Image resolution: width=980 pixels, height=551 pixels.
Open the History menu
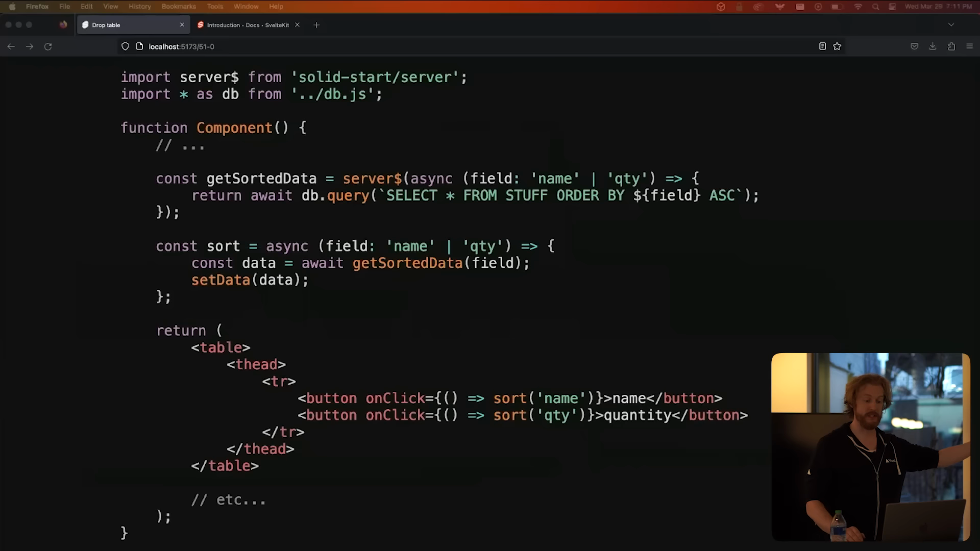[139, 7]
